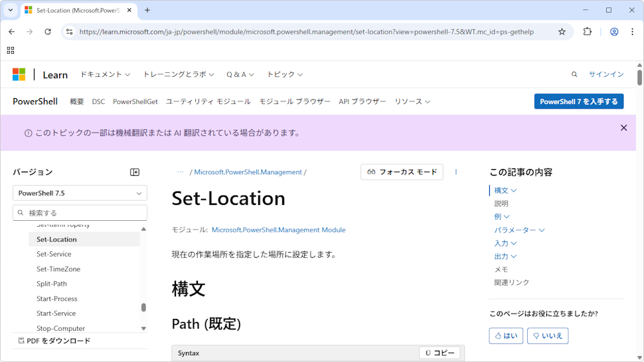This screenshot has width=644, height=362.
Task: Open the Microsoft.PowerShell.Management breadcrumb link
Action: coord(248,172)
